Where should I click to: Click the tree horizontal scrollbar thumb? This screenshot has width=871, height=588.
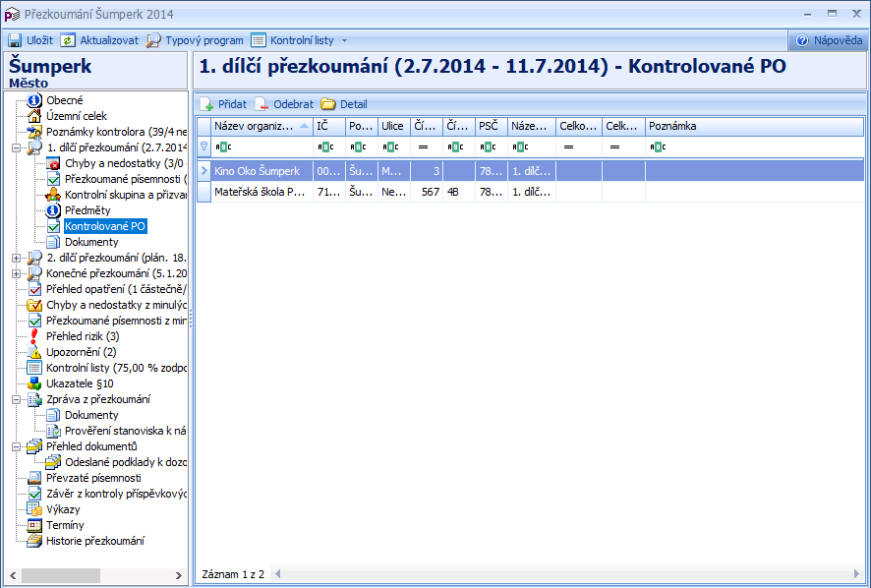click(61, 575)
